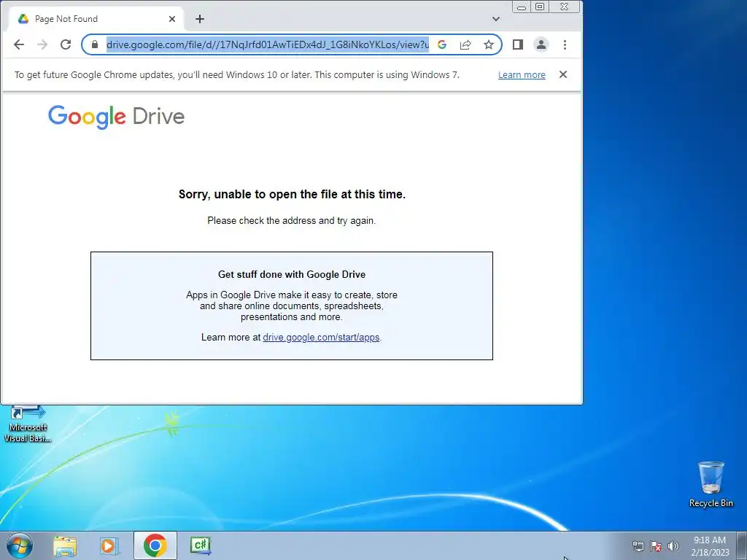Share this page using the share icon
The width and height of the screenshot is (747, 560).
coord(465,44)
